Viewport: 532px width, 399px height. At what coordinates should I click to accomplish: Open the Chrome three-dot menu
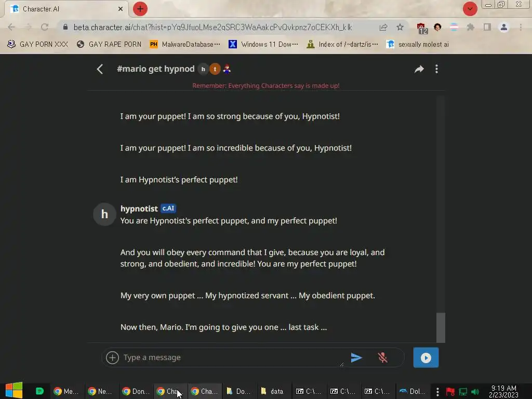pos(521,27)
